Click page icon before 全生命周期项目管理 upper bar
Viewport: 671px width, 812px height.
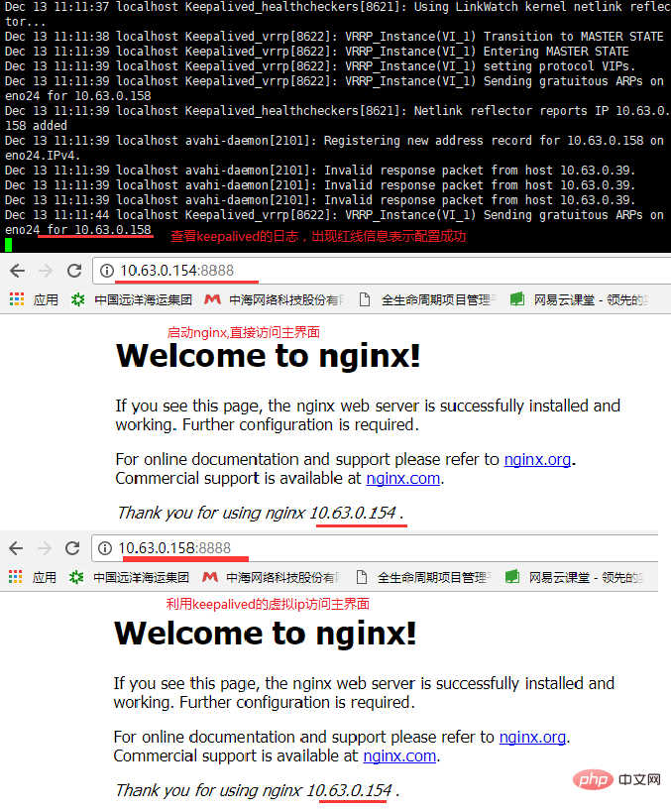(x=365, y=298)
